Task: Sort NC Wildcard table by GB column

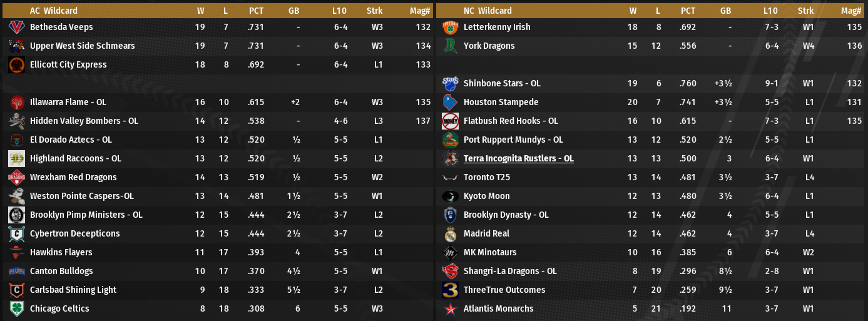Action: click(x=725, y=11)
